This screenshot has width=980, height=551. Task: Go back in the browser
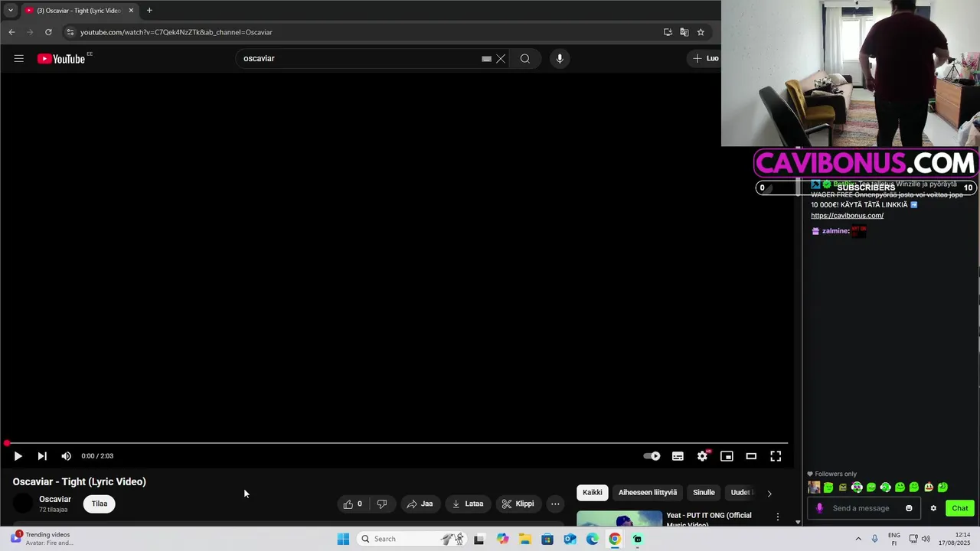(11, 32)
